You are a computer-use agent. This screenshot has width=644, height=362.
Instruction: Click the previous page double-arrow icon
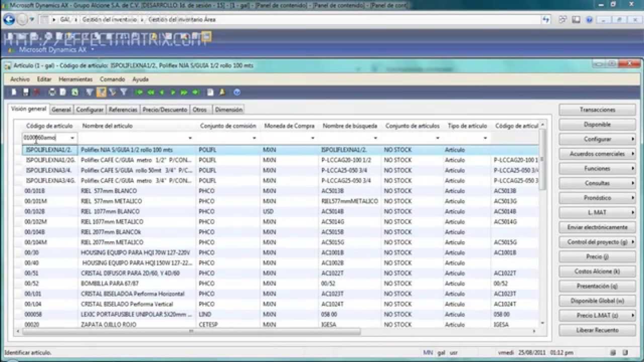(x=150, y=92)
